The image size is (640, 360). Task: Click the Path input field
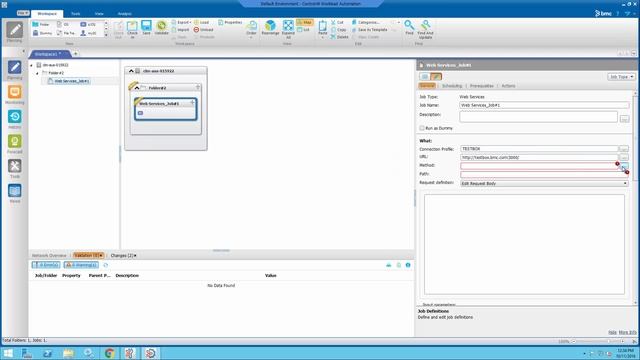tap(544, 175)
